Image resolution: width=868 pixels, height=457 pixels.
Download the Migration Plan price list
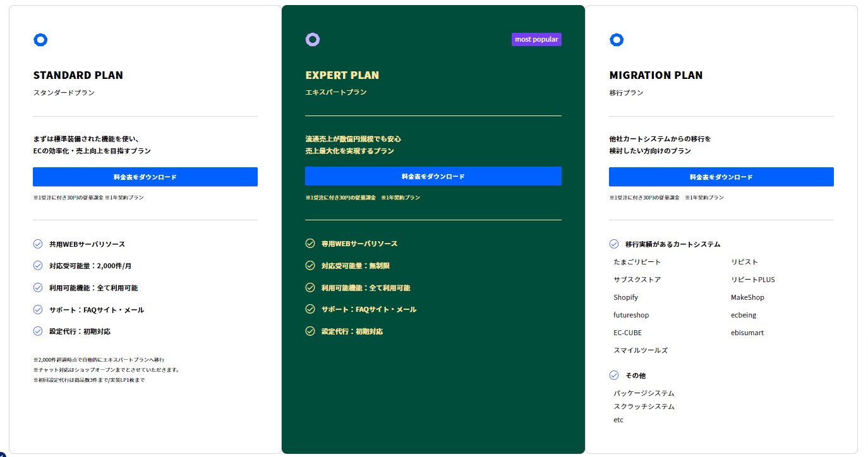point(721,177)
